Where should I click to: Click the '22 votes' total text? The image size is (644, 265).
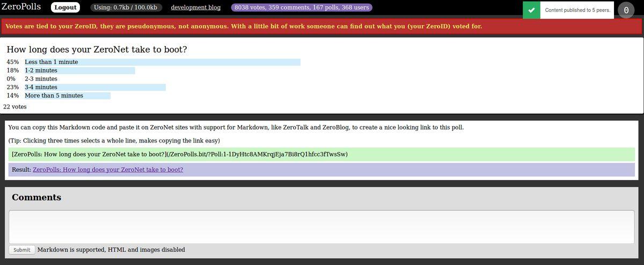click(15, 106)
